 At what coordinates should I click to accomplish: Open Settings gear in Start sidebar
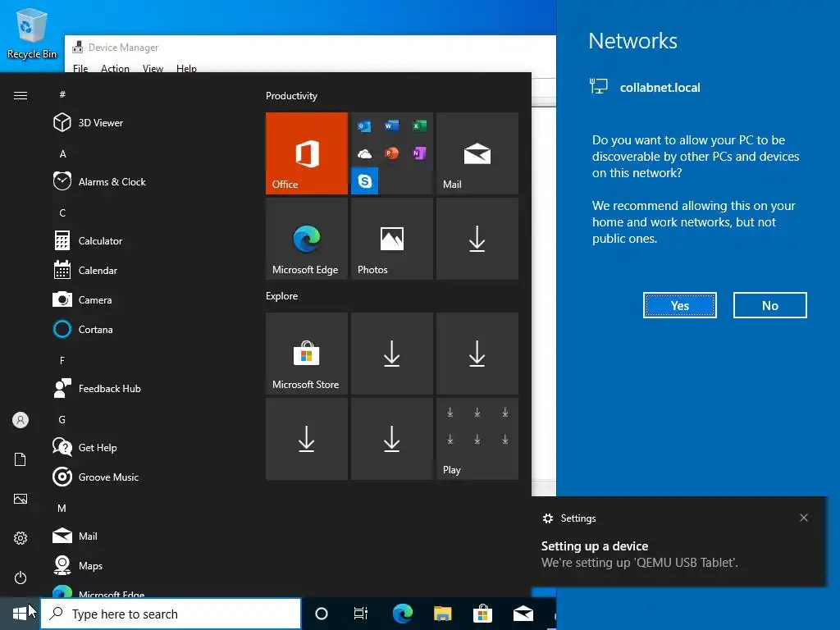coord(21,538)
